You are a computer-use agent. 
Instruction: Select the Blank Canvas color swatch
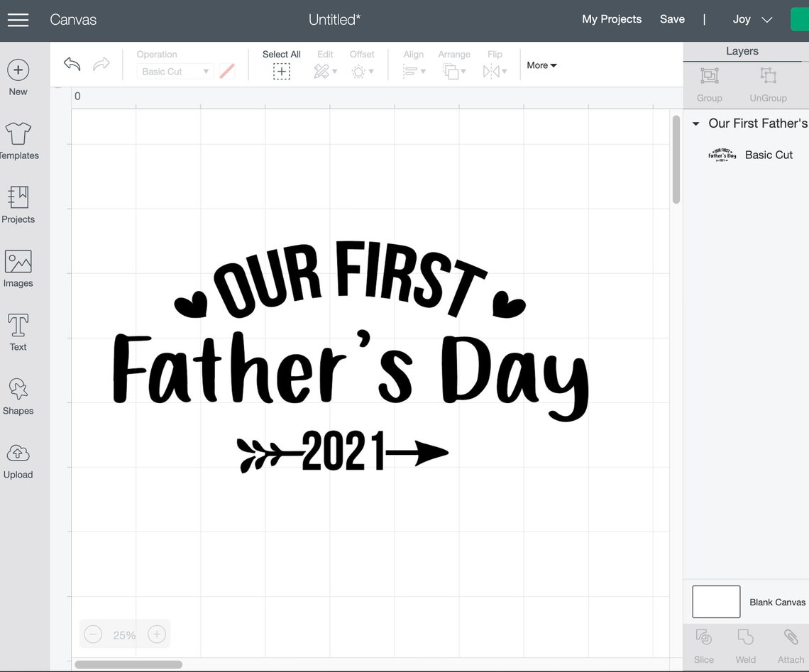coord(716,602)
